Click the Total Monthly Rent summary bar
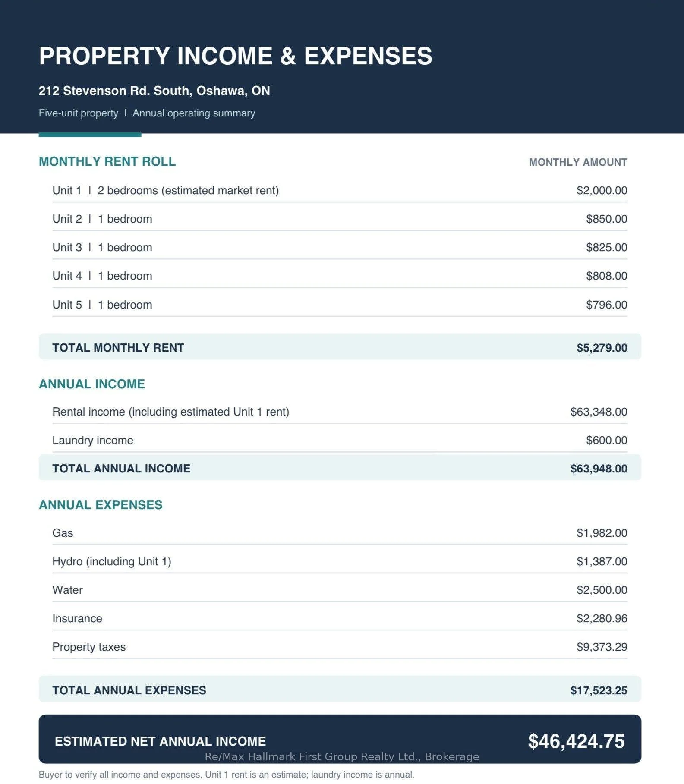 pyautogui.click(x=340, y=347)
